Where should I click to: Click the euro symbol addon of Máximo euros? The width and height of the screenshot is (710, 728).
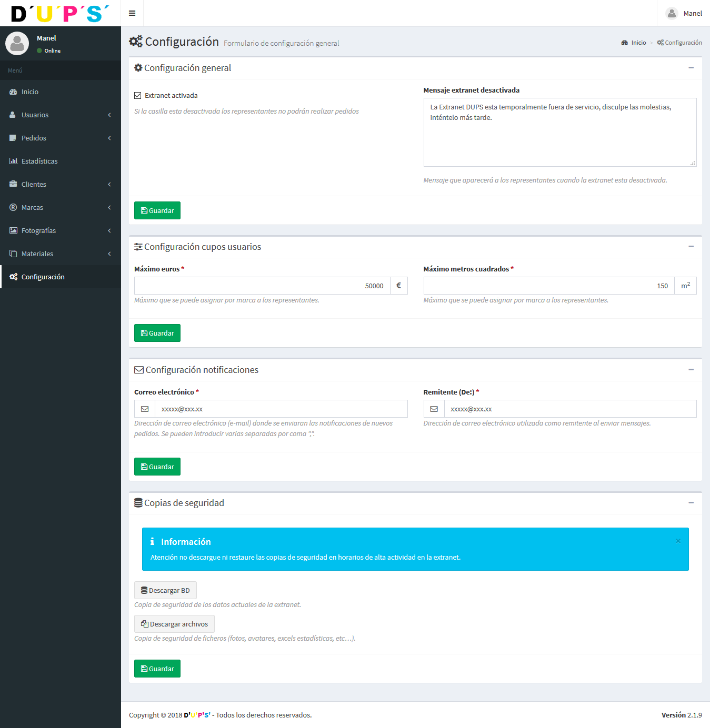tap(398, 286)
